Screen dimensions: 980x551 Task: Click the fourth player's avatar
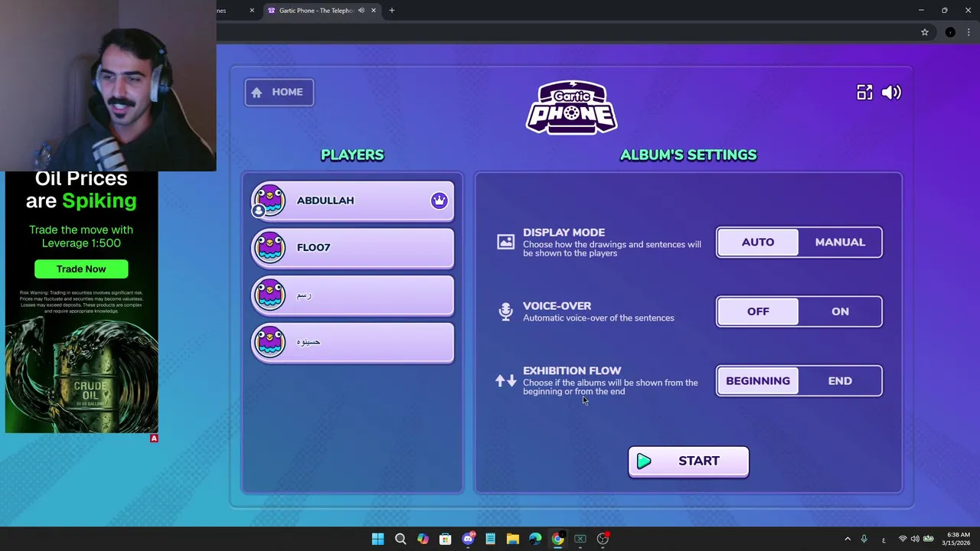[269, 341]
